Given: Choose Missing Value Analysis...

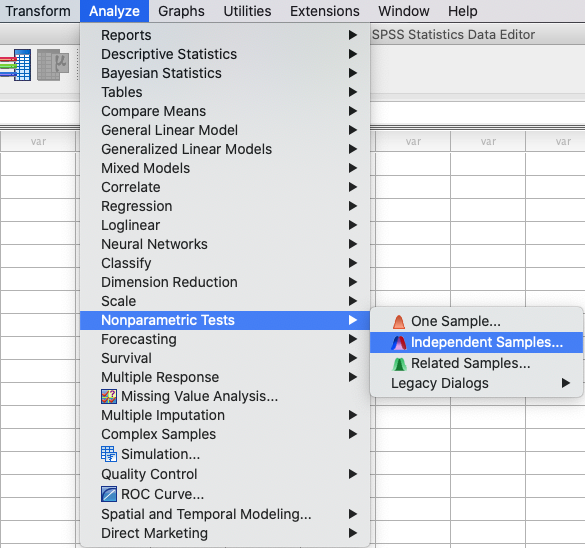Looking at the screenshot, I should coord(225,397).
